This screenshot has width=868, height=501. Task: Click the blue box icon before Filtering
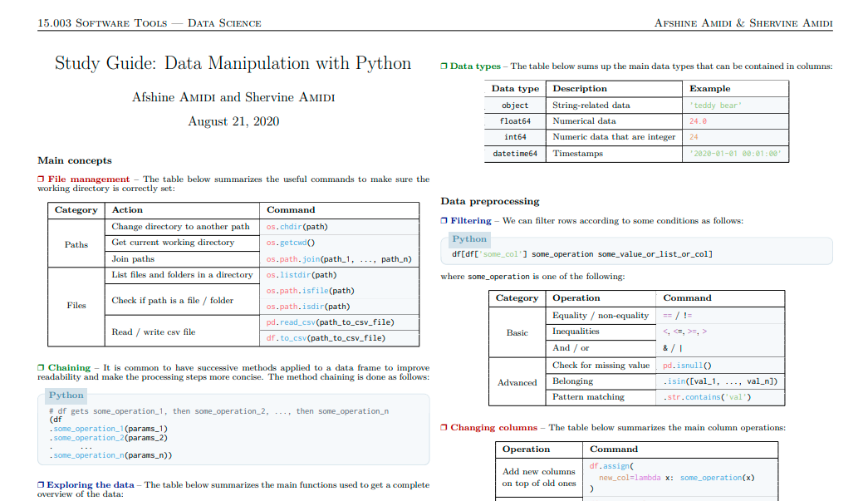[x=444, y=221]
